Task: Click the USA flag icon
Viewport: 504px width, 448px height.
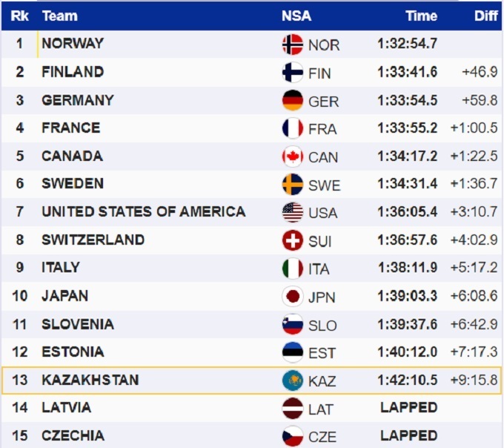Action: (x=293, y=213)
